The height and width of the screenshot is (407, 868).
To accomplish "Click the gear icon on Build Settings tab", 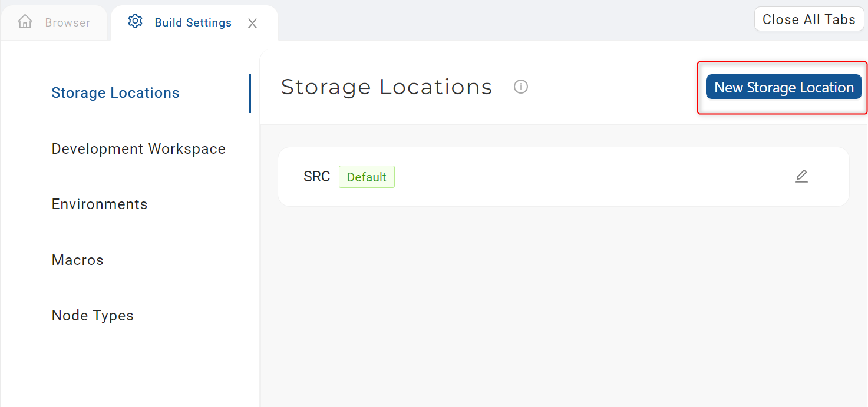I will click(x=135, y=21).
